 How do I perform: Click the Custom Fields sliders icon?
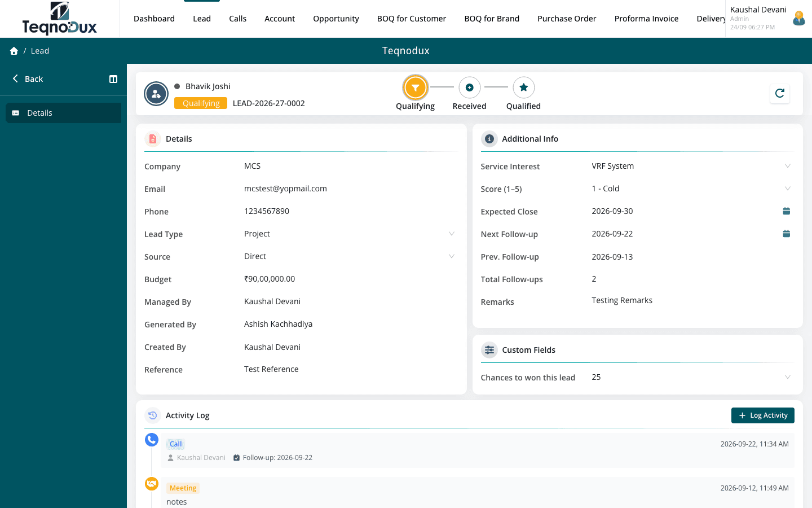click(489, 350)
